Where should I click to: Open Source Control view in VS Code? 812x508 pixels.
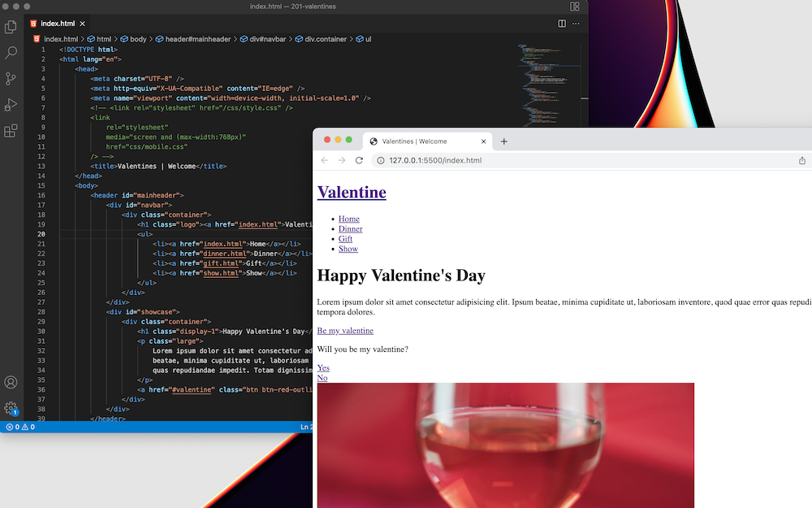11,78
